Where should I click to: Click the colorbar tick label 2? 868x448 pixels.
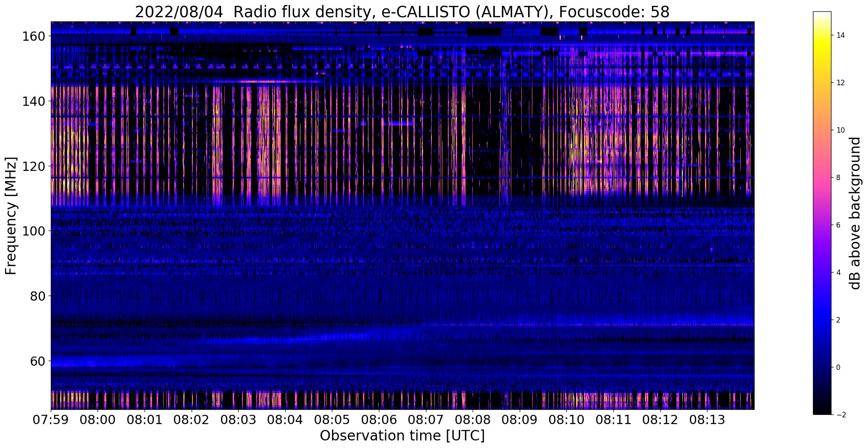coord(839,320)
